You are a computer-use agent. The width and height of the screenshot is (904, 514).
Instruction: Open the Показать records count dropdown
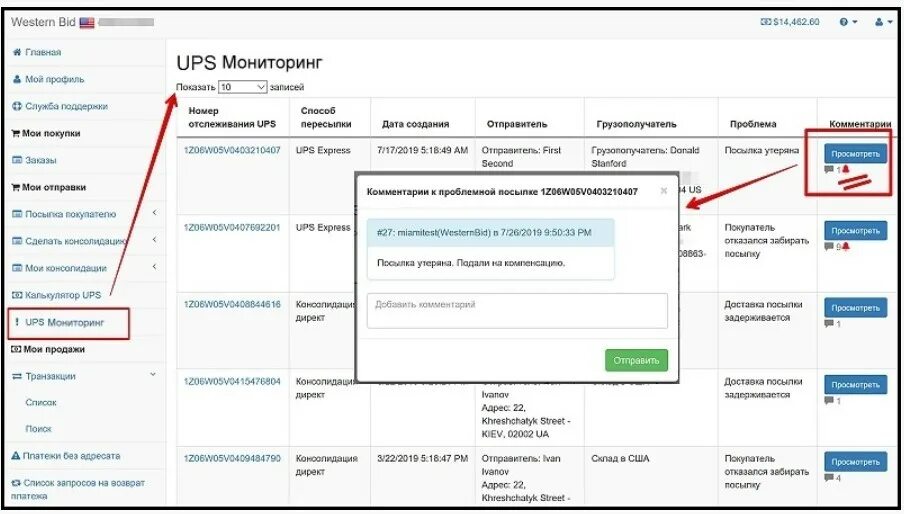[x=242, y=87]
